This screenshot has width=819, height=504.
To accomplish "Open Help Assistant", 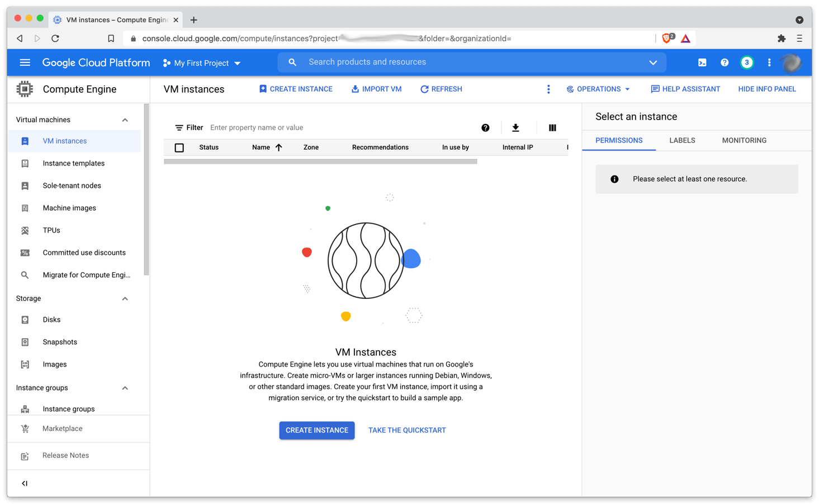I will pos(685,89).
